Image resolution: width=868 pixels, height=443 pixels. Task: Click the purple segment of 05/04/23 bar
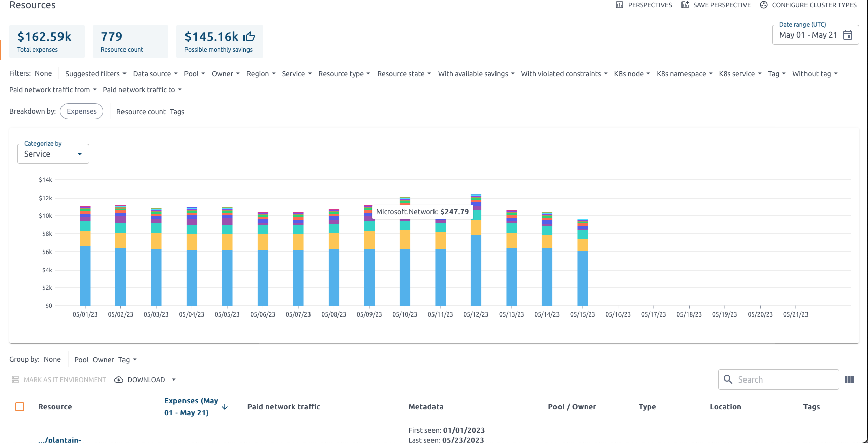click(x=192, y=221)
